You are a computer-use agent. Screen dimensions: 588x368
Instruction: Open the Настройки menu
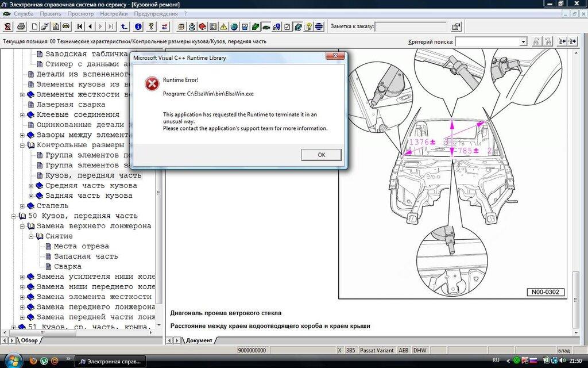click(114, 14)
